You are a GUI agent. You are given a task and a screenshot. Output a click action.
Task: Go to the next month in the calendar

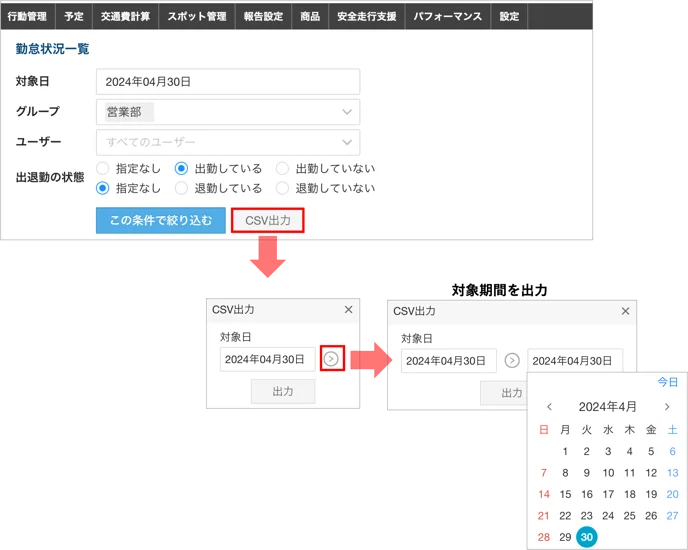[667, 407]
